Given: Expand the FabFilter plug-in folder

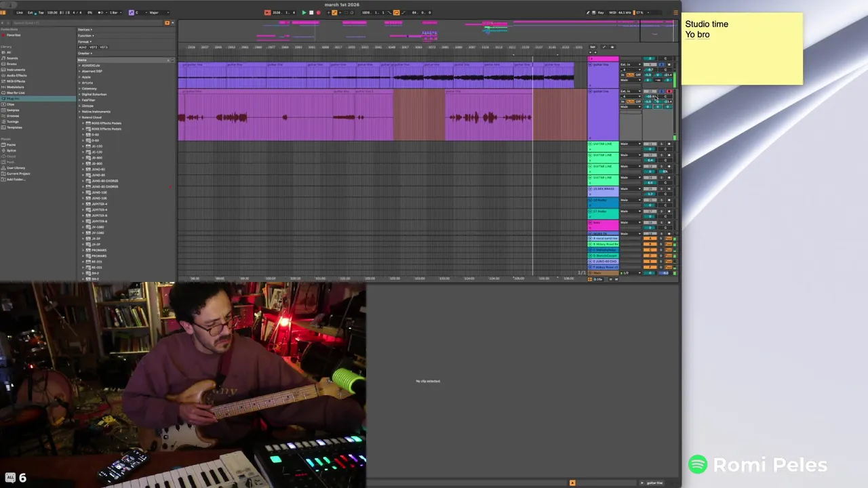Looking at the screenshot, I should pos(81,100).
